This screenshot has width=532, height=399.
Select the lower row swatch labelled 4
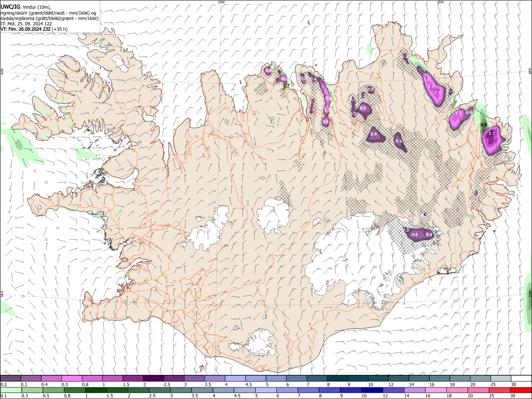click(223, 390)
